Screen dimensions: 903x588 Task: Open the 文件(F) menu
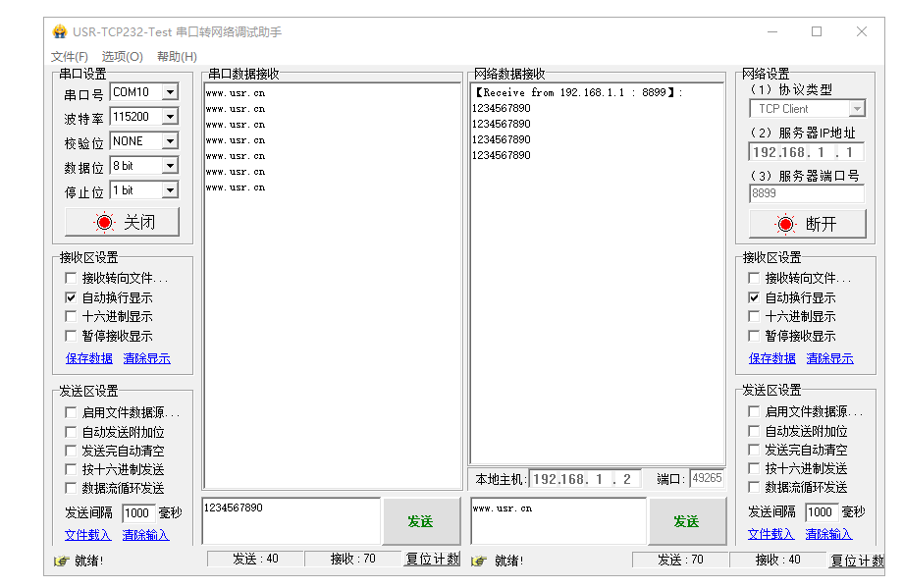[70, 57]
